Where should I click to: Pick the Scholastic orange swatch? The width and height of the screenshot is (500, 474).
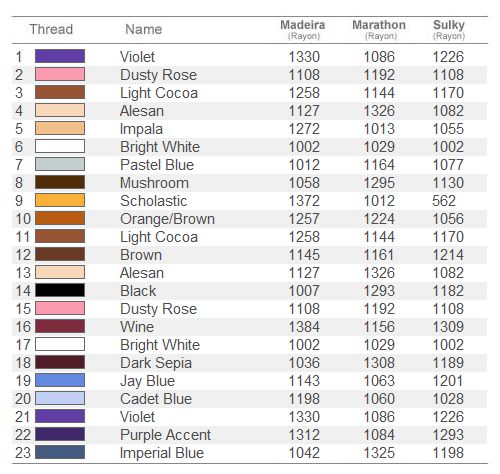tap(60, 200)
